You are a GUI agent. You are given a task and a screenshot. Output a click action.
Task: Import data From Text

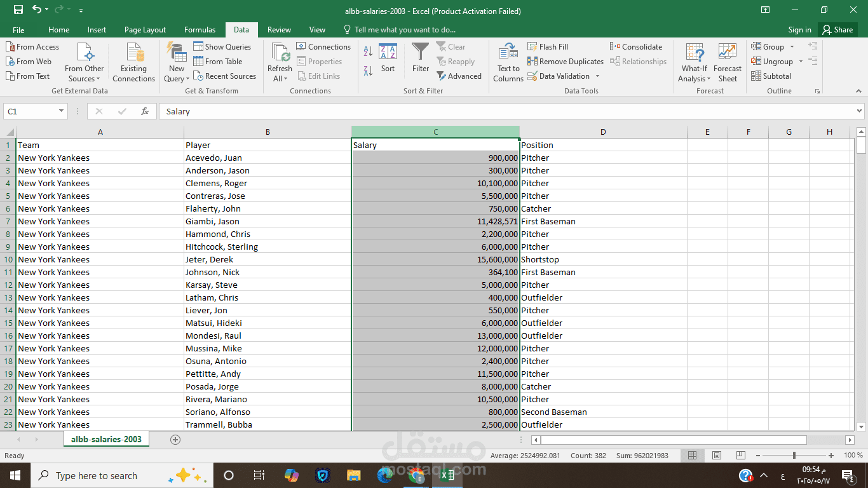coord(27,76)
